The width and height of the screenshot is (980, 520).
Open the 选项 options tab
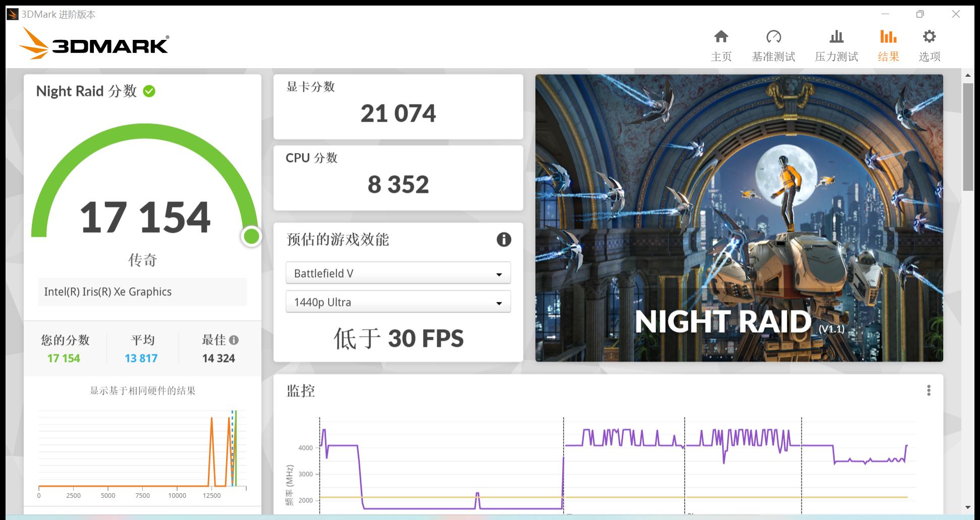click(x=929, y=45)
